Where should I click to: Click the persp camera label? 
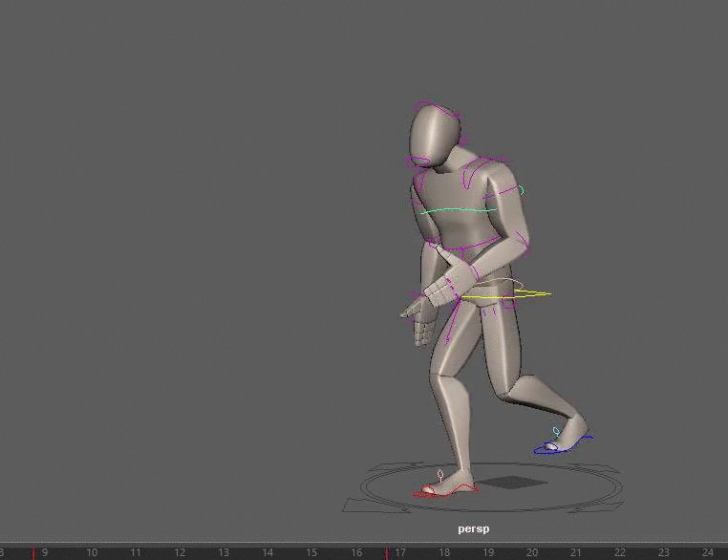coord(473,528)
